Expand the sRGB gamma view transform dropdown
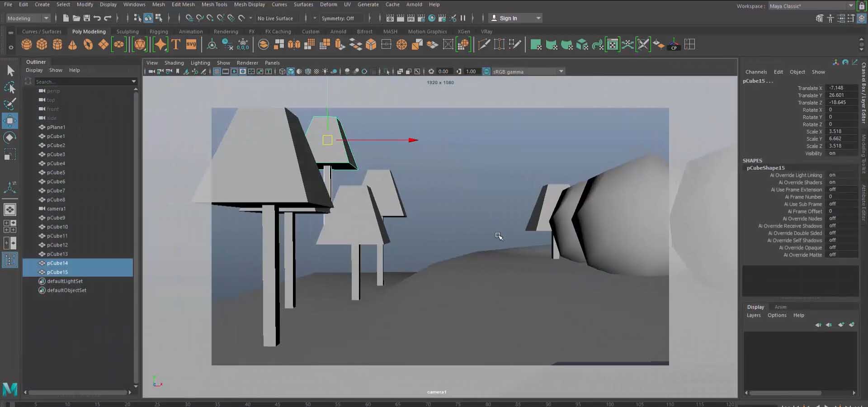 561,71
